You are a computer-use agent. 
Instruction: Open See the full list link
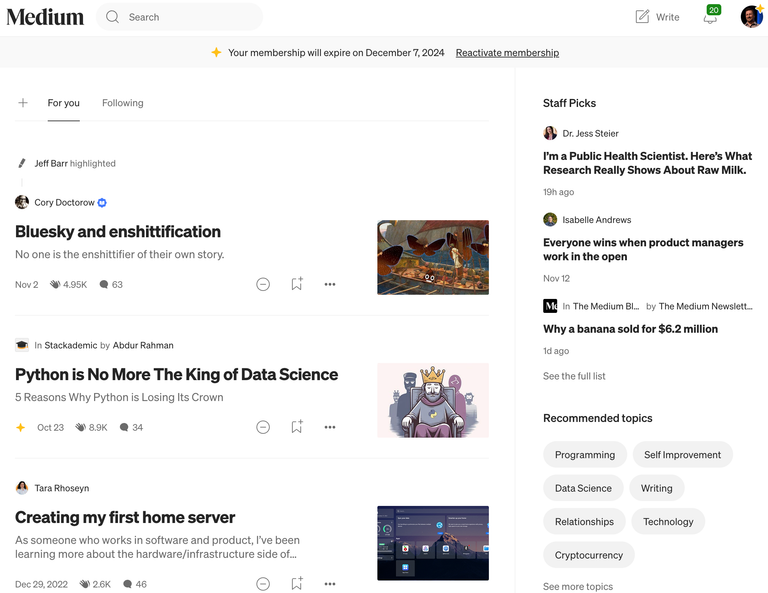[x=574, y=376]
